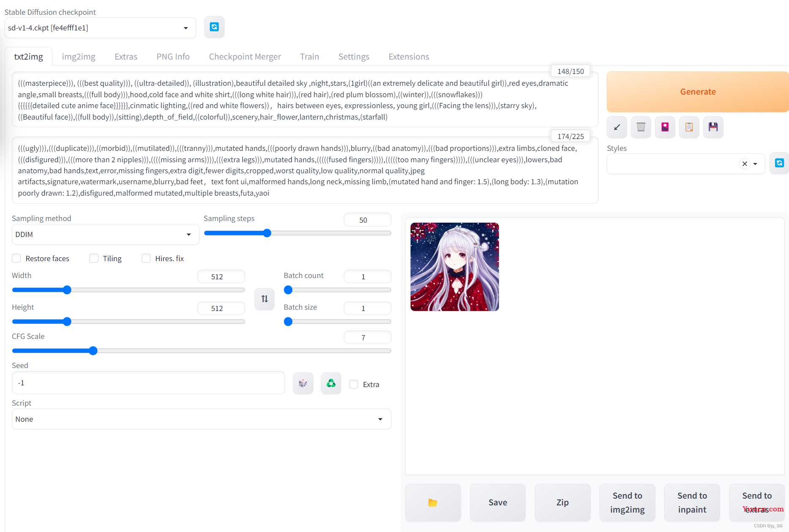The image size is (789, 532).
Task: Save the prompt as a style using the floppy icon
Action: (x=713, y=127)
